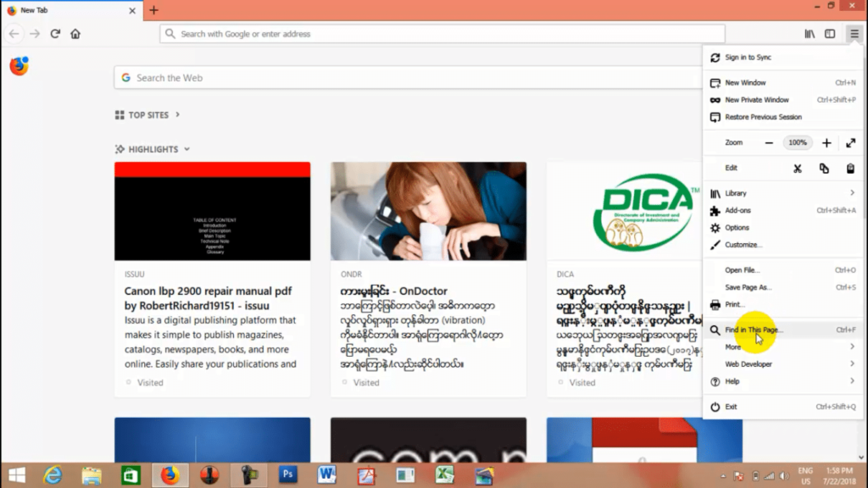The width and height of the screenshot is (868, 488).
Task: Open a new tab with plus button
Action: tap(154, 10)
